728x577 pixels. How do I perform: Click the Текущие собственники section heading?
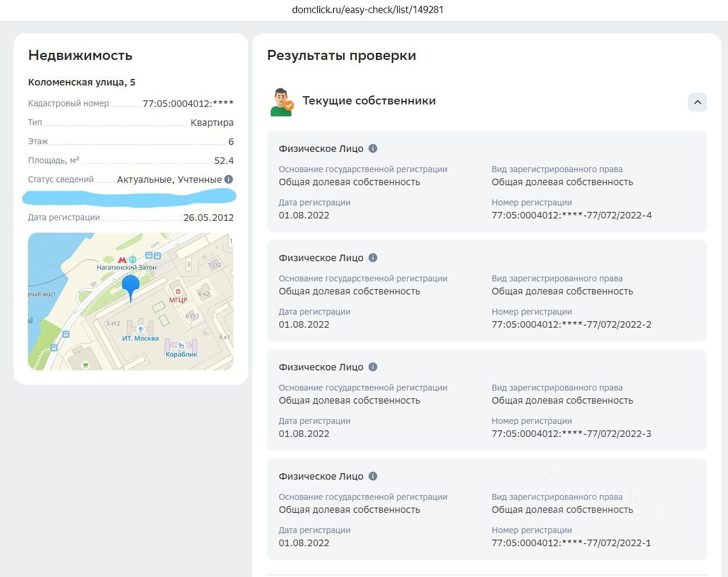click(369, 101)
